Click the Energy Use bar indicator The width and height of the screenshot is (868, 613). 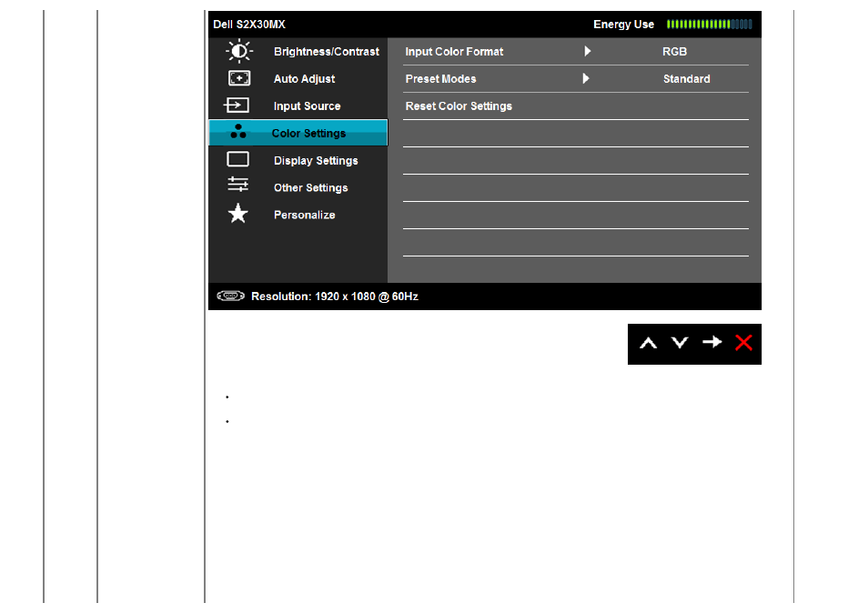(709, 24)
